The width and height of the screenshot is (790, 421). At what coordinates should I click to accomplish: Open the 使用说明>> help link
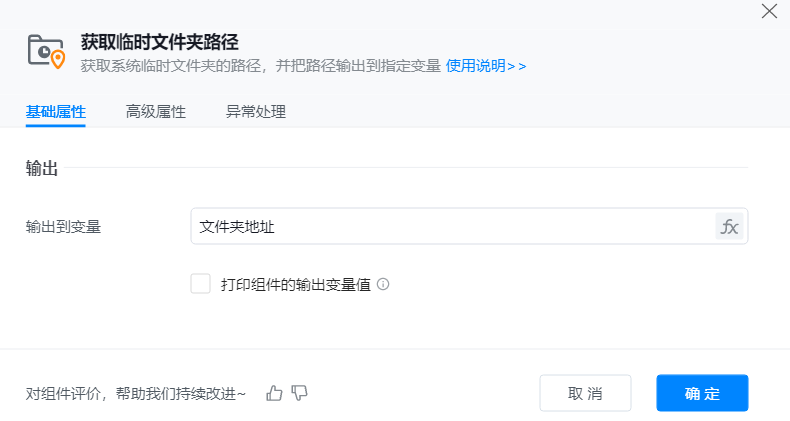pos(486,66)
